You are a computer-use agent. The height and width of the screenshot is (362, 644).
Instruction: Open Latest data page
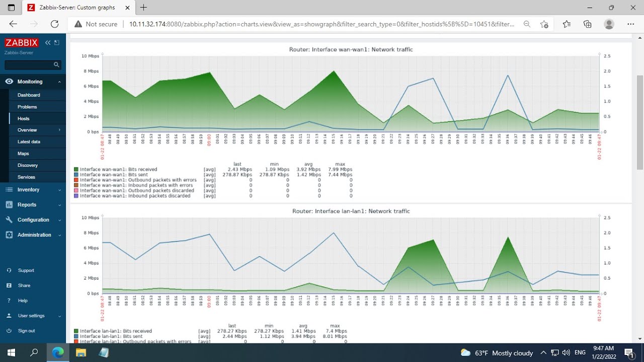coord(29,142)
